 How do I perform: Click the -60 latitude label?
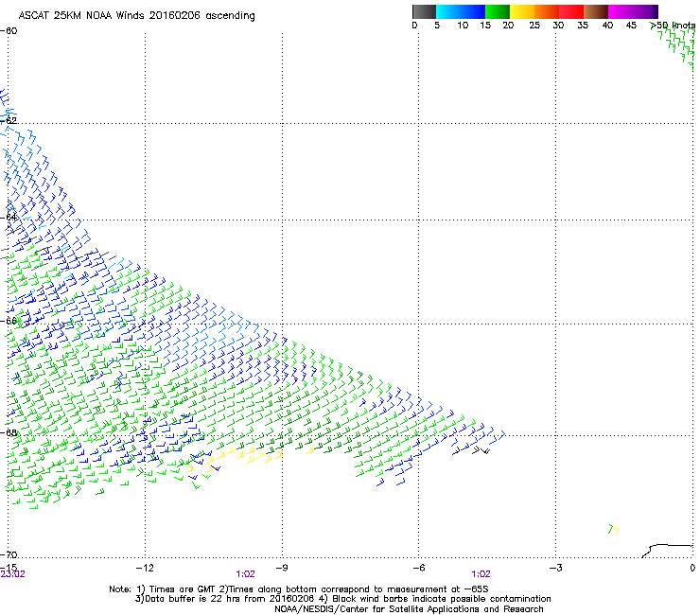9,31
